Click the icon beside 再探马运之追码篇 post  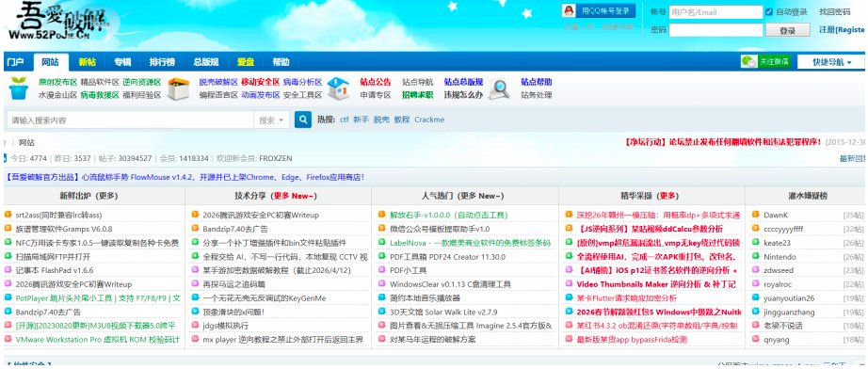195,283
